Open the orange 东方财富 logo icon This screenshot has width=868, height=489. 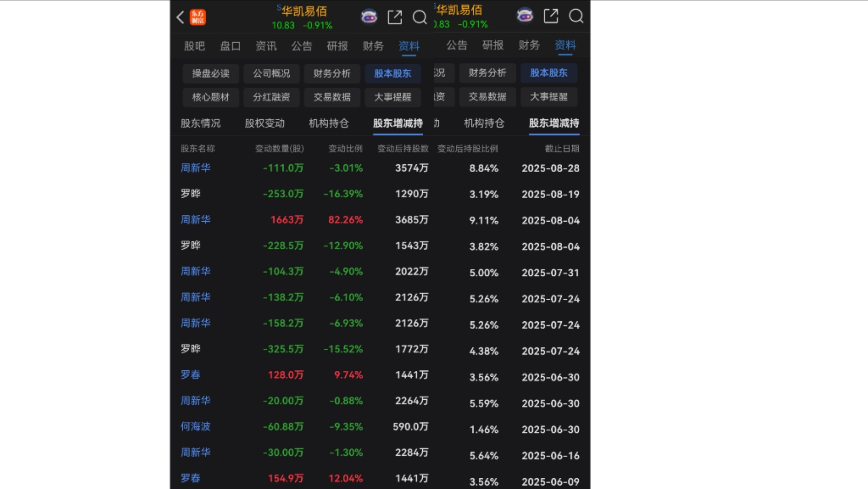[198, 17]
